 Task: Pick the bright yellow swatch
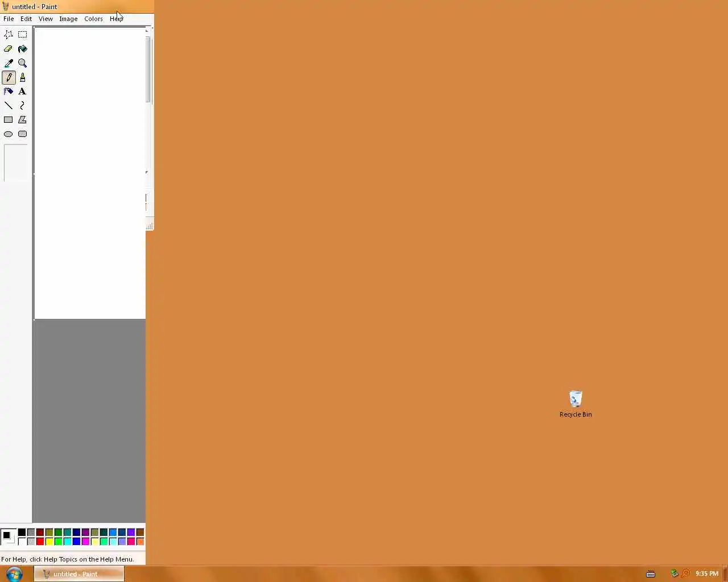pos(49,542)
